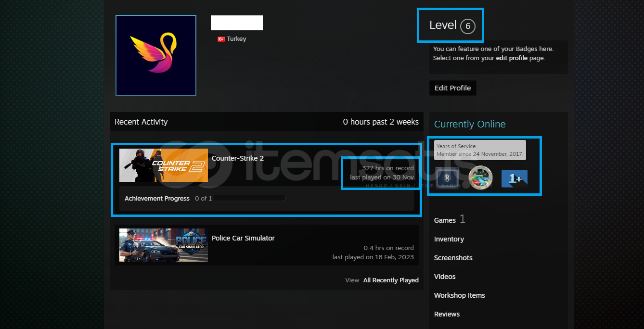Click the 'Level' text
This screenshot has height=329, width=644.
point(443,25)
